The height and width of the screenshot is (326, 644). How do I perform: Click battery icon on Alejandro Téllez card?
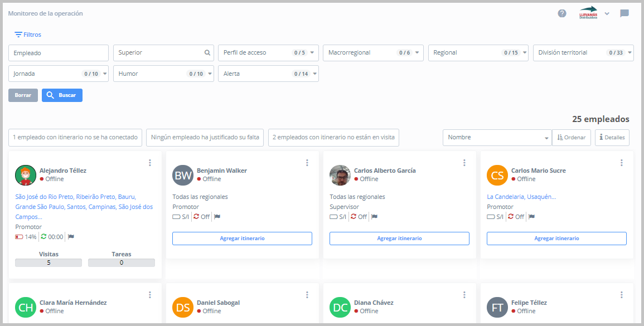tap(19, 237)
